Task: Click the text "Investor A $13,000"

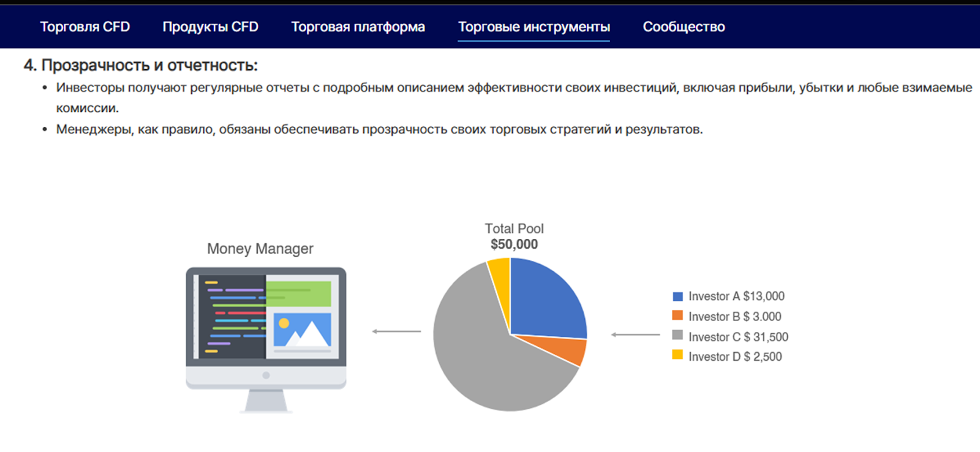Action: [x=736, y=296]
